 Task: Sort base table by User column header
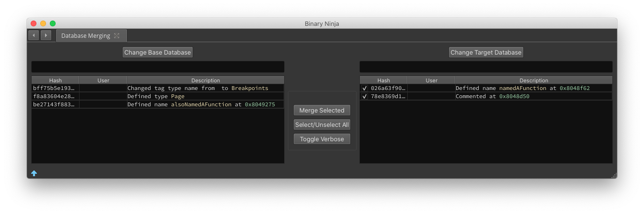point(103,80)
